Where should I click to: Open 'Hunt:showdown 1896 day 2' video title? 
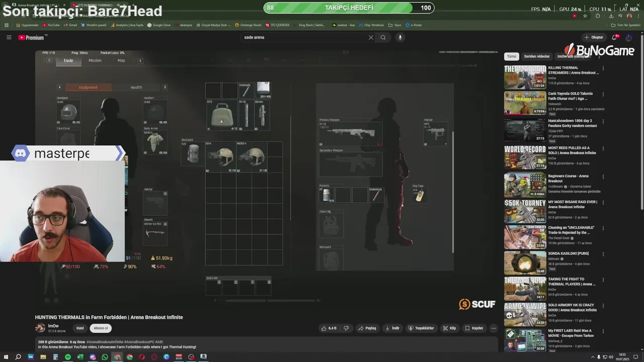tap(573, 123)
